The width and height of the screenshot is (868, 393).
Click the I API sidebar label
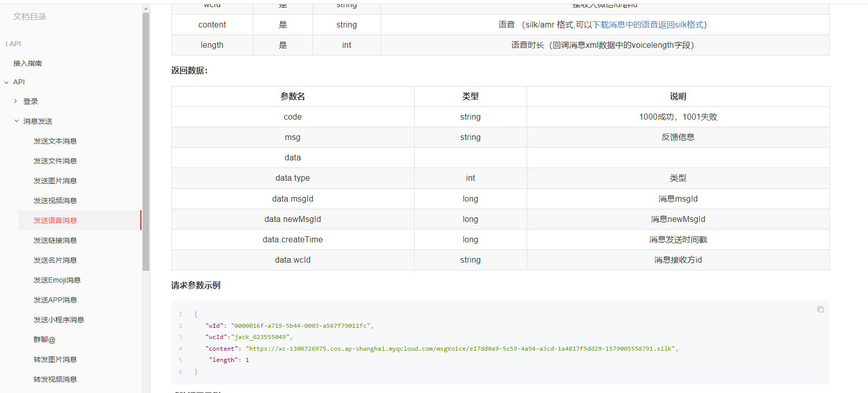pyautogui.click(x=13, y=44)
